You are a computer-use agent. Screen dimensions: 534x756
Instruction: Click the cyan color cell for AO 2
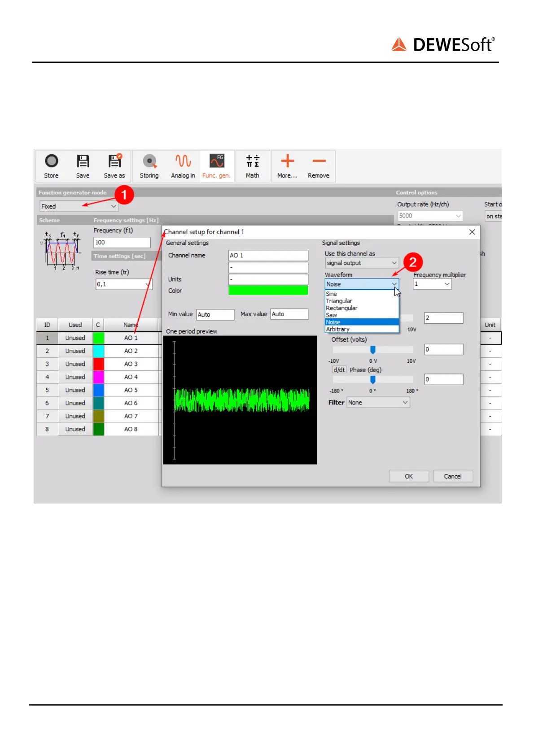99,351
